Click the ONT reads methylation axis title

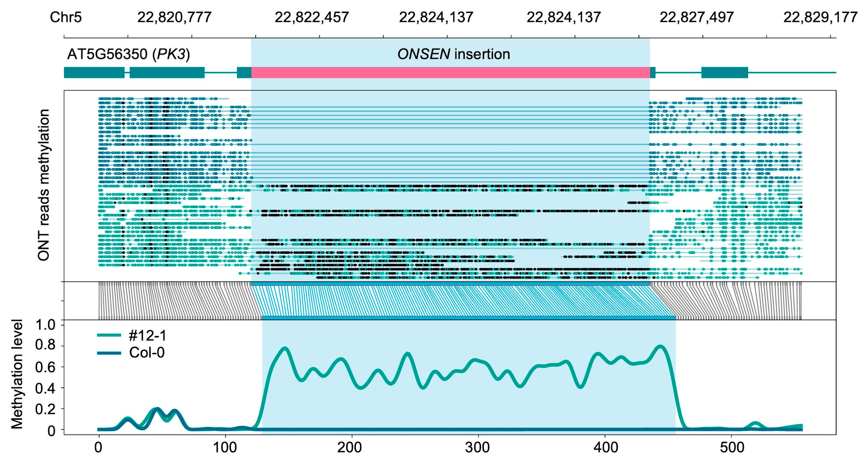point(44,185)
